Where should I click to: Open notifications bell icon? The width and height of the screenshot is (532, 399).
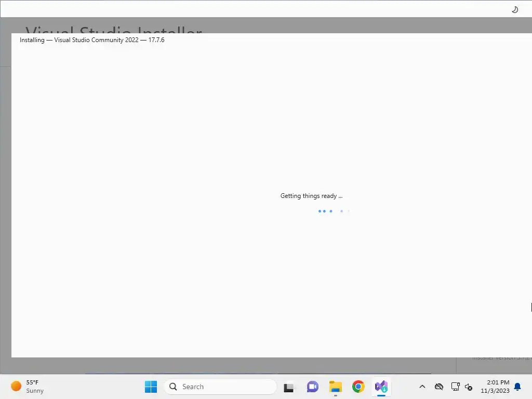click(517, 387)
